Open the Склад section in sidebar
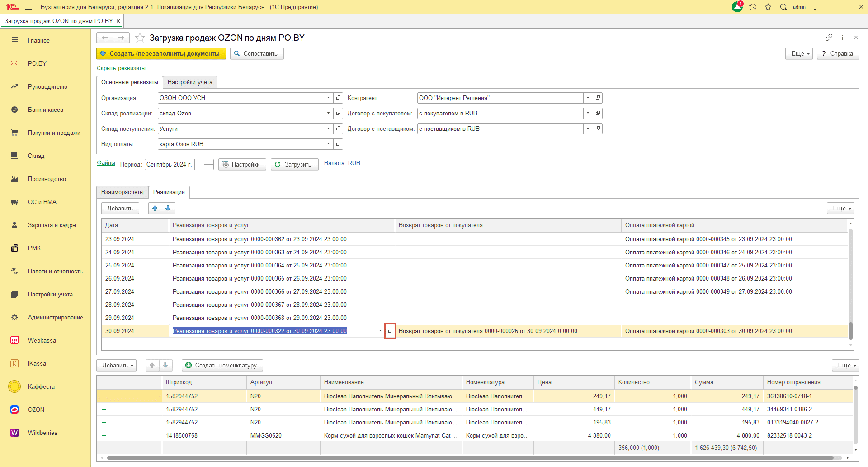The width and height of the screenshot is (868, 467). click(x=36, y=156)
